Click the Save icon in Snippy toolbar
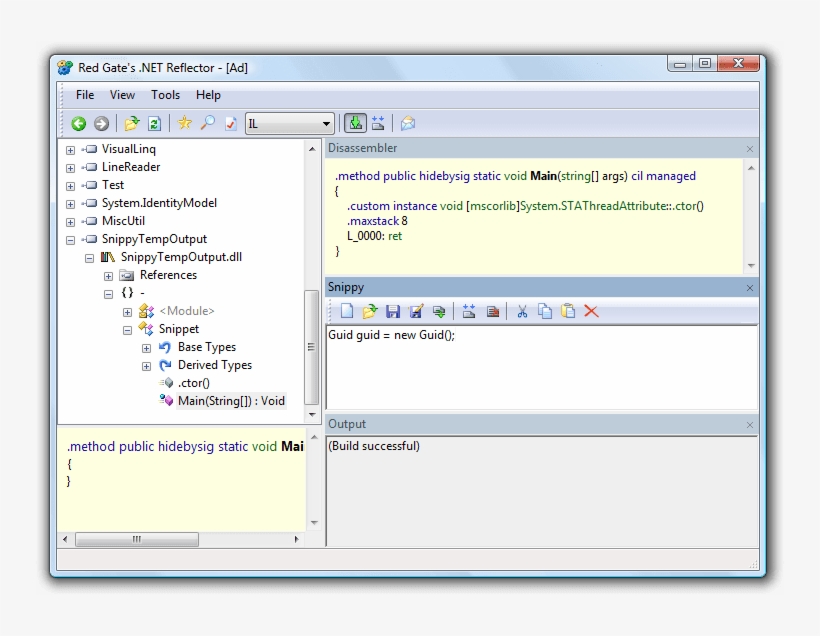This screenshot has height=636, width=820. point(393,312)
